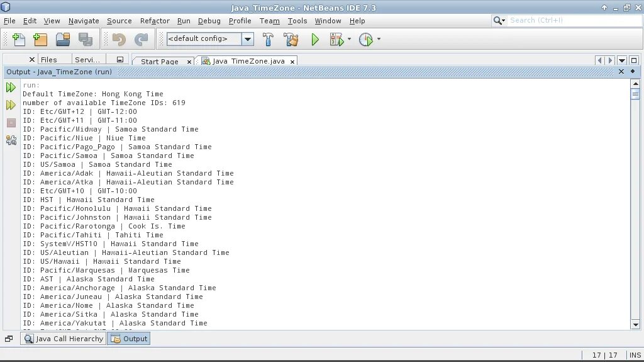Click line 'ID: Pacific/Tahiti | Tahiti Time'
Screen dimensions: 644x362
(x=93, y=235)
